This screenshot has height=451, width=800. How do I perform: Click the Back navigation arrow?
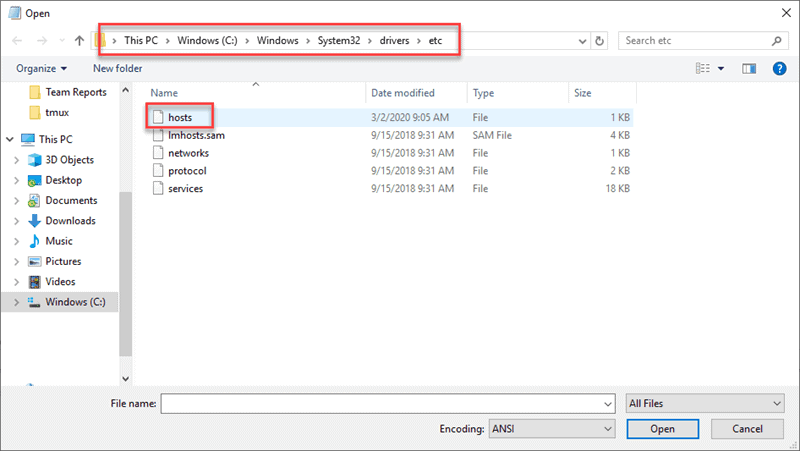click(17, 40)
